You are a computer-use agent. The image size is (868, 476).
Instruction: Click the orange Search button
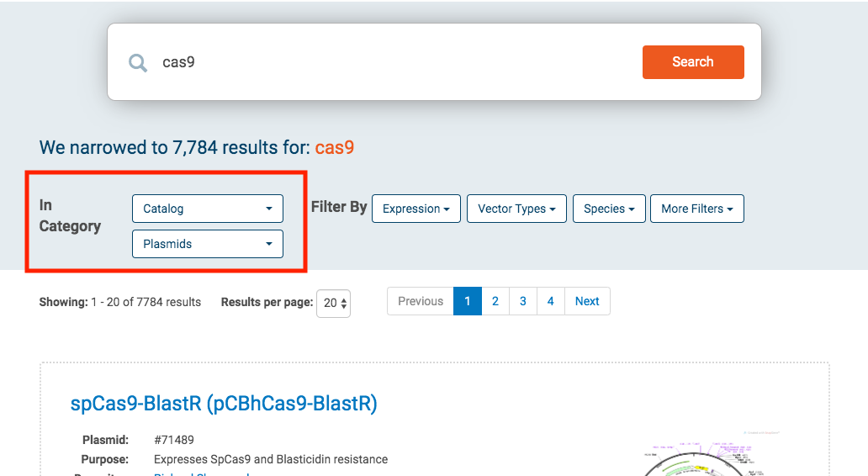point(693,62)
